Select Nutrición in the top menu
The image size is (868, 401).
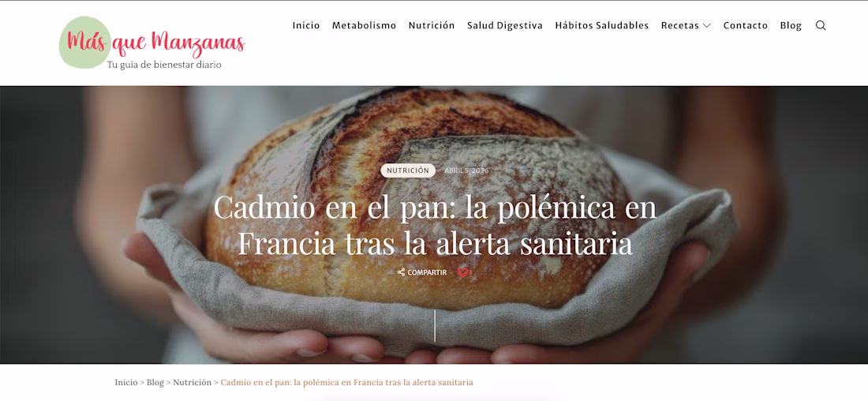(x=432, y=25)
